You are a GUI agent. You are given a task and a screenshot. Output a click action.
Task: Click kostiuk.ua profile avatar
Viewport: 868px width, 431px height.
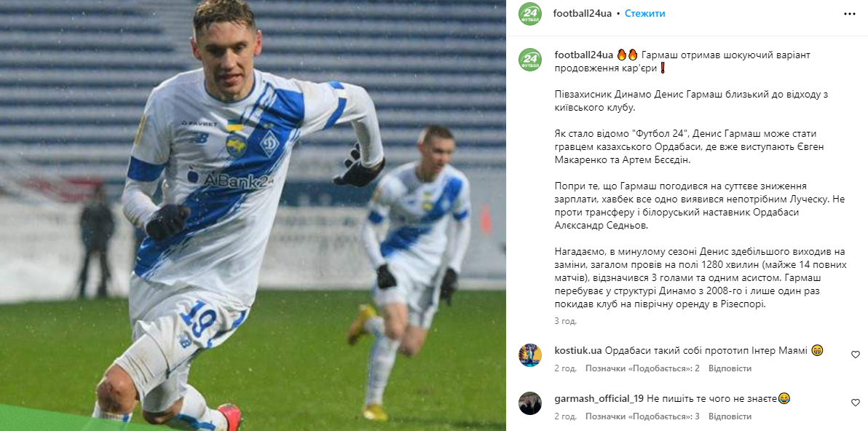(530, 355)
